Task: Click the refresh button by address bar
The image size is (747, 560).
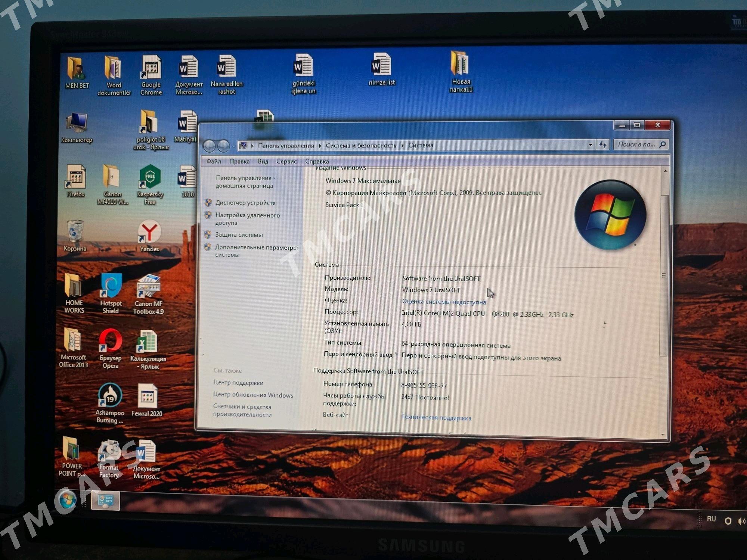Action: click(603, 145)
